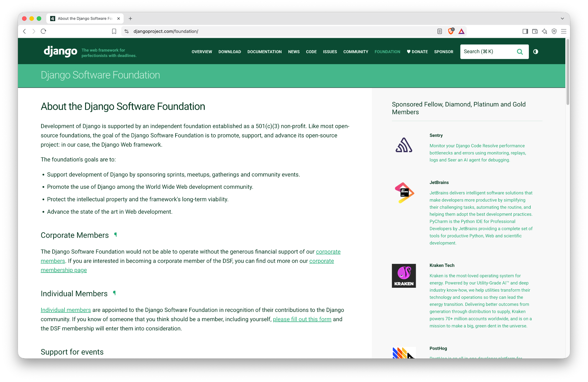Click the Sentry logo
The width and height of the screenshot is (588, 382).
404,145
